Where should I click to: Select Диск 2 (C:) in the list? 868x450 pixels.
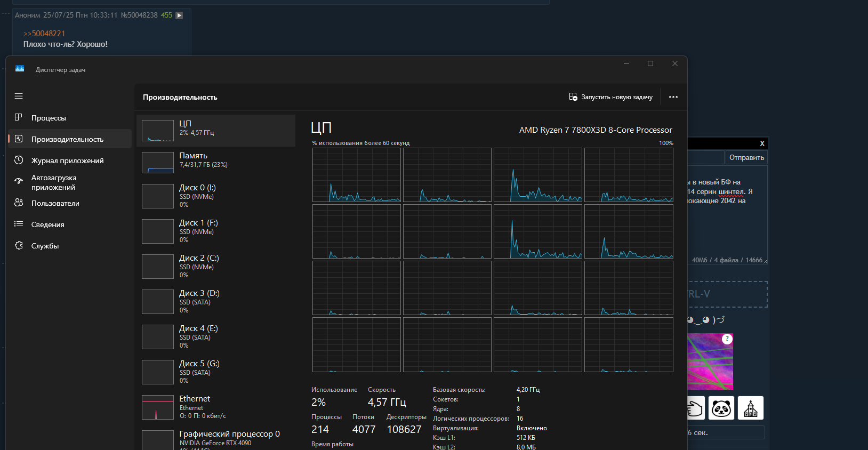click(x=216, y=267)
